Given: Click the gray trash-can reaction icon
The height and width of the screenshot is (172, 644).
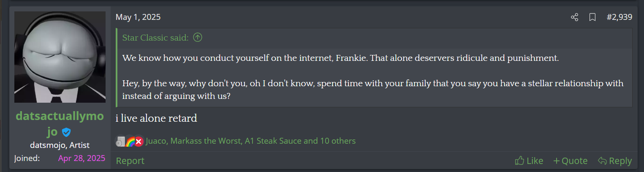Looking at the screenshot, I should (121, 141).
